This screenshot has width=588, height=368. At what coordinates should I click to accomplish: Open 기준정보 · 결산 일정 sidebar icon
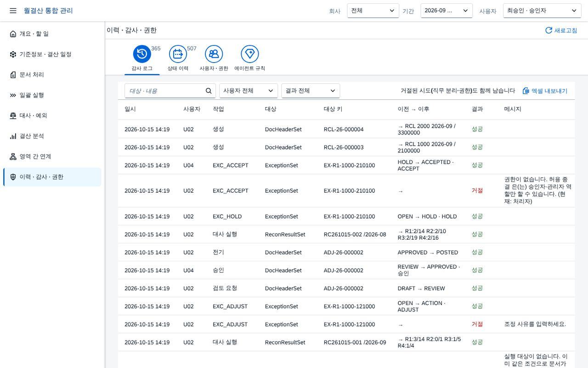13,54
